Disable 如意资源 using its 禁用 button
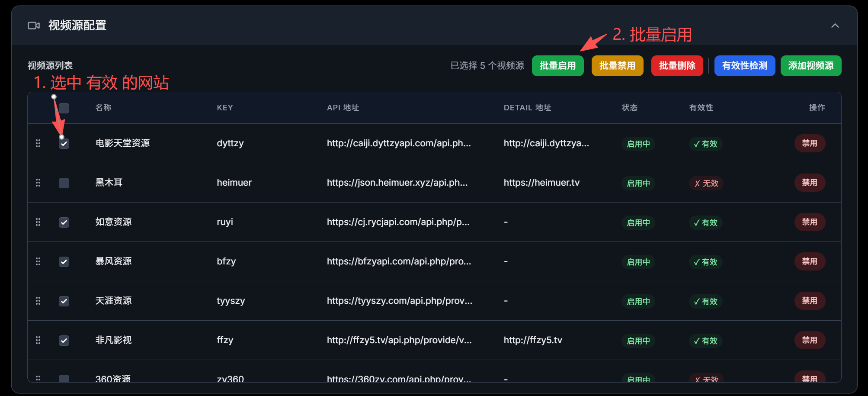The image size is (868, 396). [x=809, y=222]
